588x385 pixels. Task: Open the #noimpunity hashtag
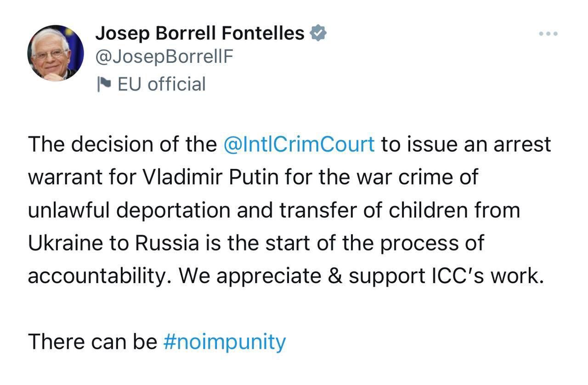pos(225,342)
